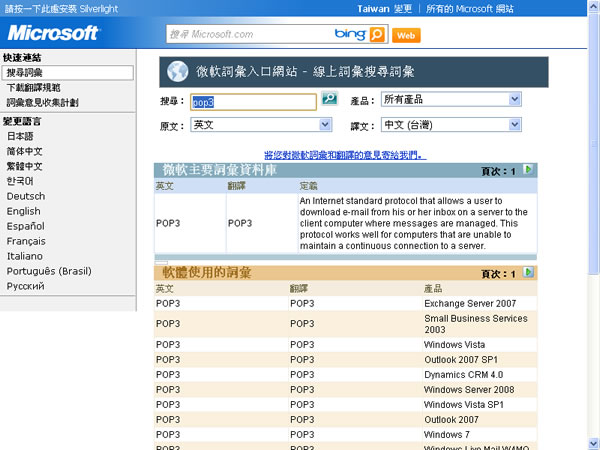Click the Bing search text field
Image resolution: width=600 pixels, height=450 pixels.
coord(248,34)
